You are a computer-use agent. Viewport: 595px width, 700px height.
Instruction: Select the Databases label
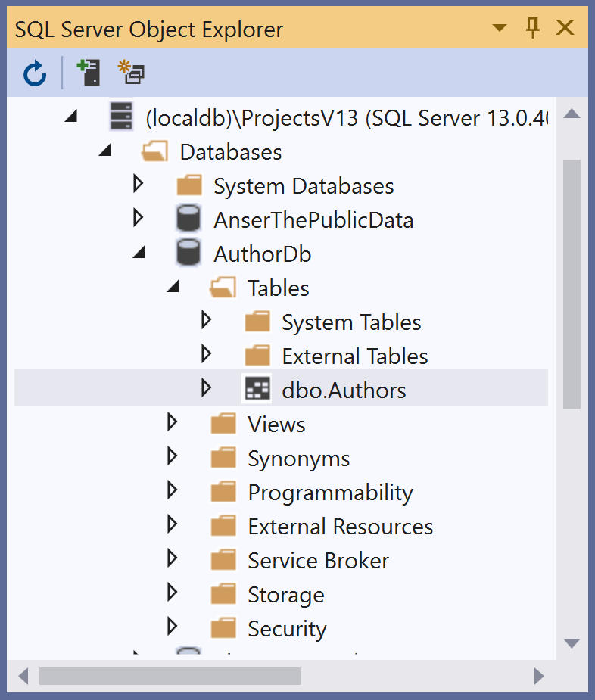click(231, 152)
